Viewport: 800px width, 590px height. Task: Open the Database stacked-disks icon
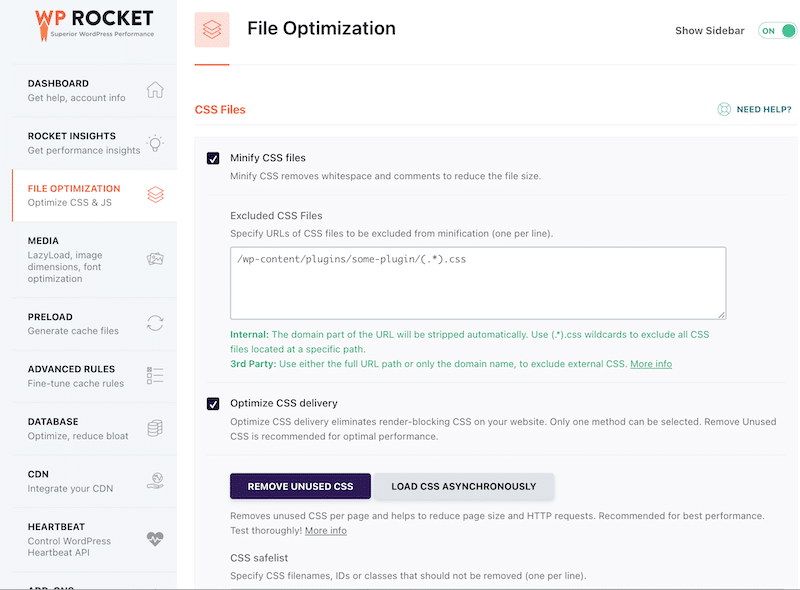point(155,428)
